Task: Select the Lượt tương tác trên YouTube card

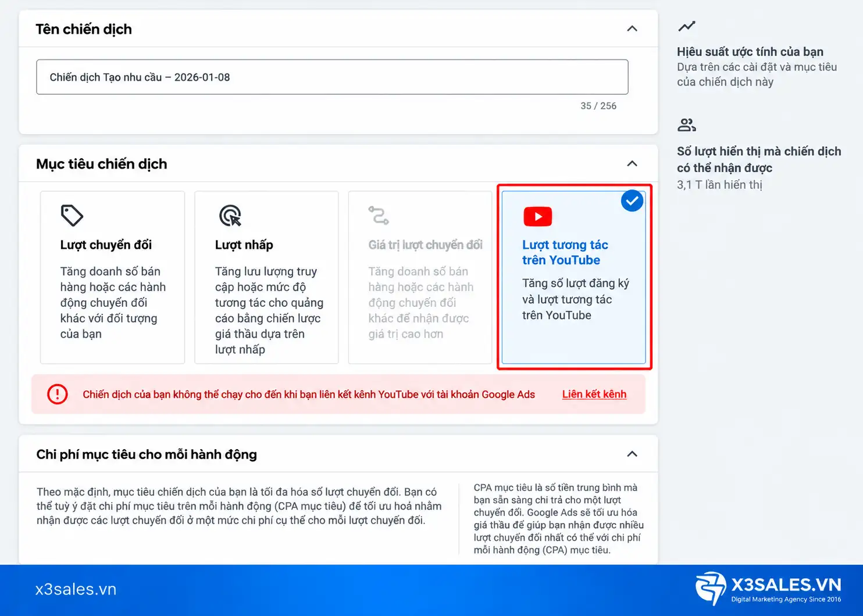Action: [573, 277]
